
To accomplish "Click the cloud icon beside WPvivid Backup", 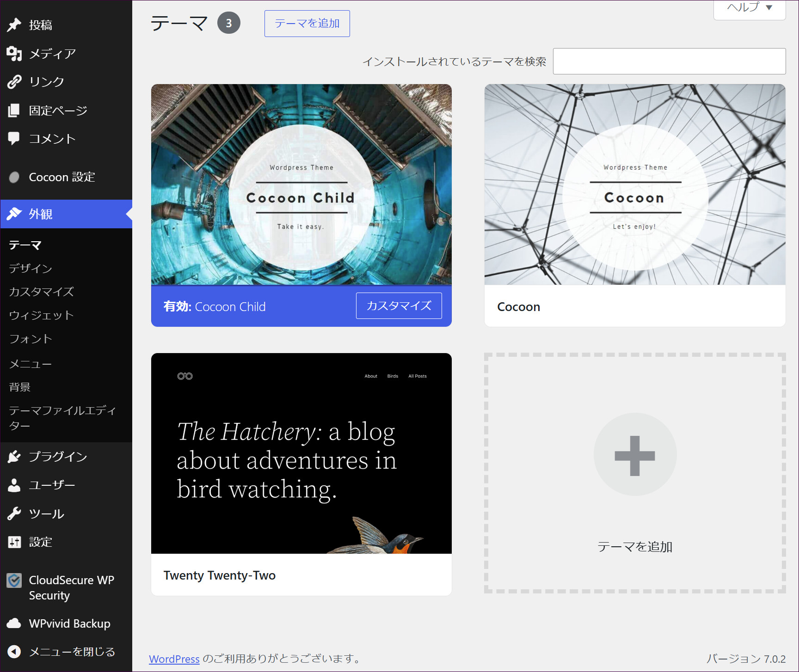I will click(14, 623).
